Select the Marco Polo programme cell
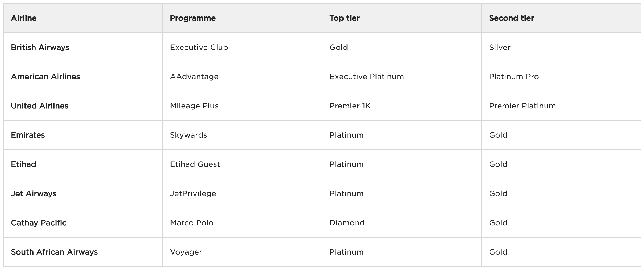644x270 pixels. tap(192, 223)
